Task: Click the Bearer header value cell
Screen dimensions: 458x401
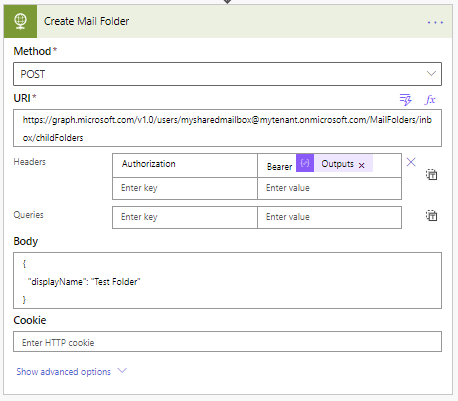Action: pos(329,165)
